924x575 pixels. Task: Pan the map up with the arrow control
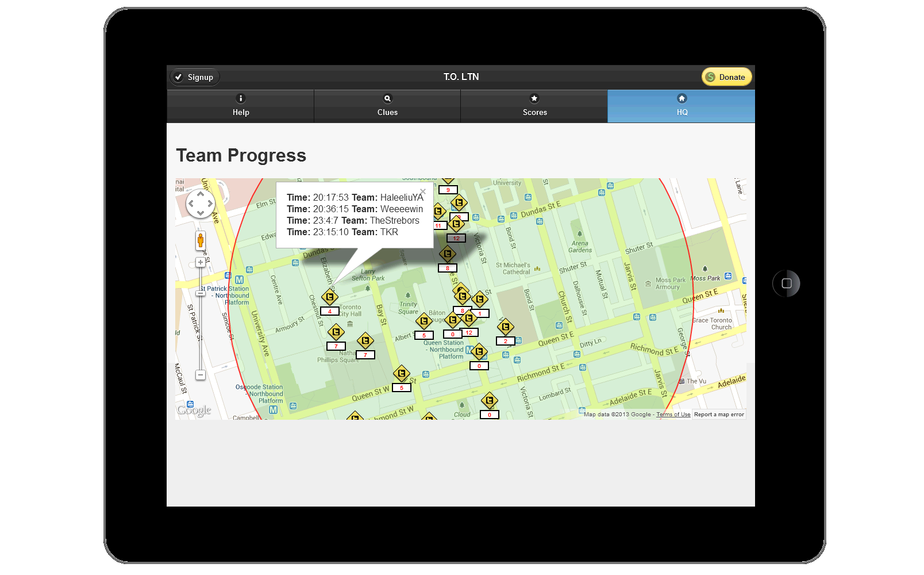pyautogui.click(x=201, y=194)
